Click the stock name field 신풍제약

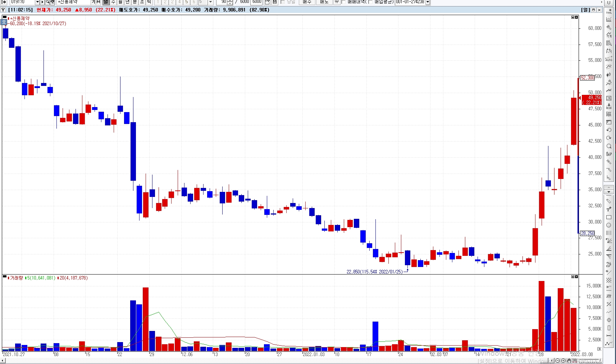[74, 2]
